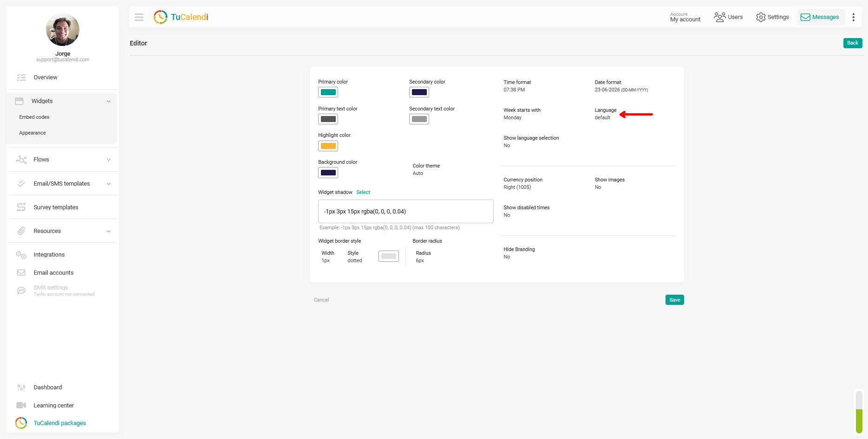868x439 pixels.
Task: Expand the Resources section
Action: tap(63, 231)
